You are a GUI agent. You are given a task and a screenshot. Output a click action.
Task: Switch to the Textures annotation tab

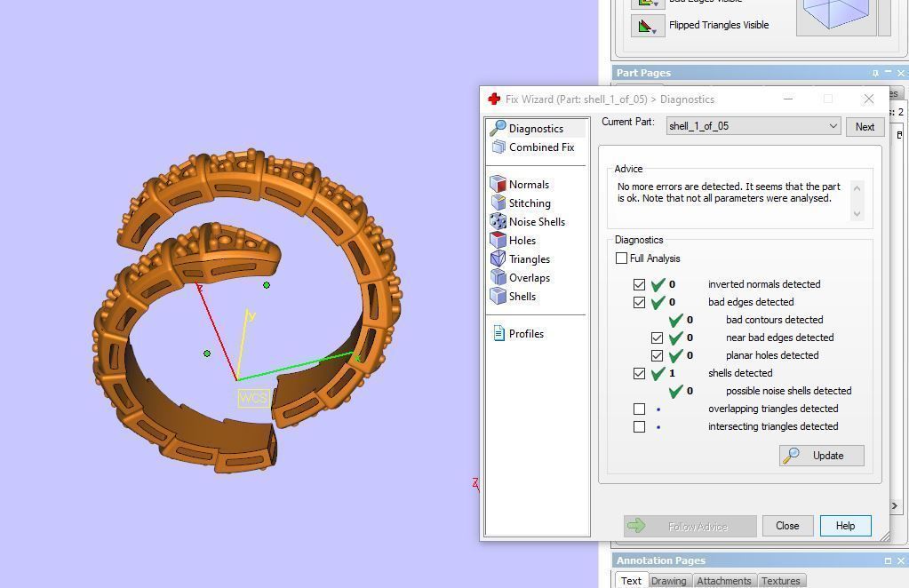click(780, 581)
